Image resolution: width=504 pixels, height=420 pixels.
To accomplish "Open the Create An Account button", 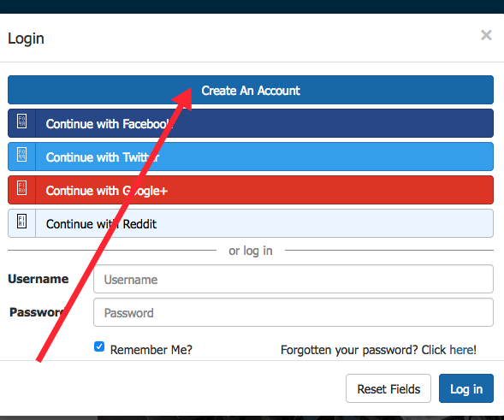I will [x=251, y=90].
